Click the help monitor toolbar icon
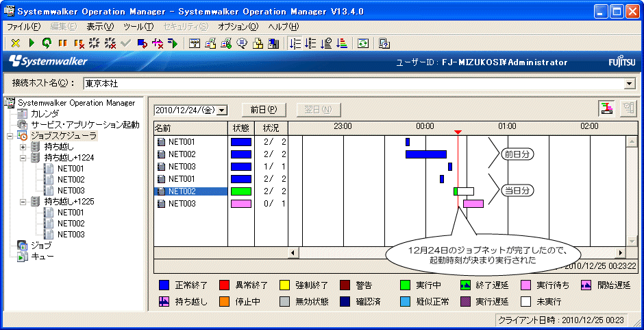 [384, 43]
